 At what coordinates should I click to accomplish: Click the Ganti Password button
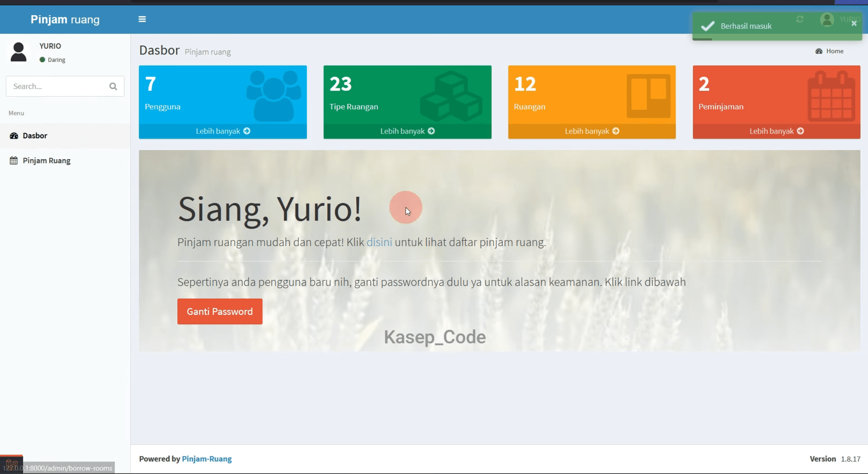point(220,311)
